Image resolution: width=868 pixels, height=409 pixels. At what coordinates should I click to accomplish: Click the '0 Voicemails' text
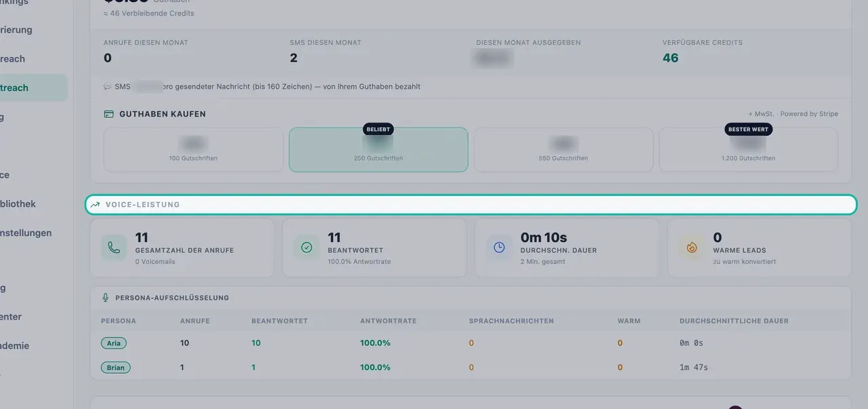coord(156,262)
